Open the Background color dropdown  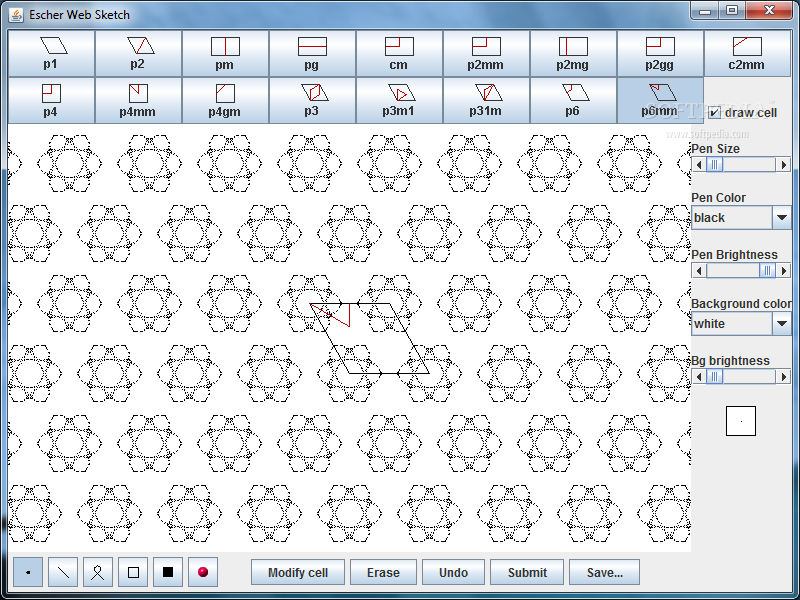tap(782, 323)
